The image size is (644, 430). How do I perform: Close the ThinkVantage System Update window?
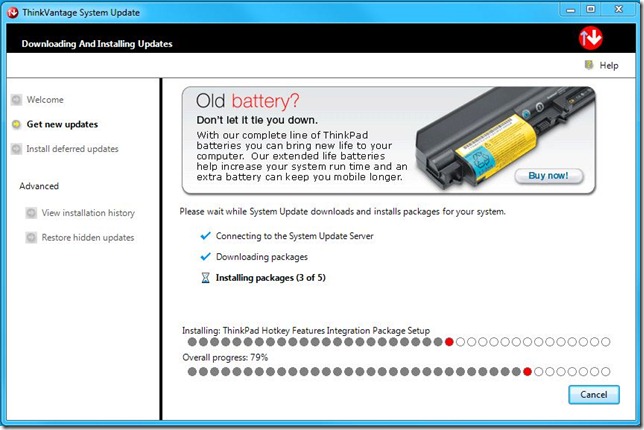[x=619, y=9]
